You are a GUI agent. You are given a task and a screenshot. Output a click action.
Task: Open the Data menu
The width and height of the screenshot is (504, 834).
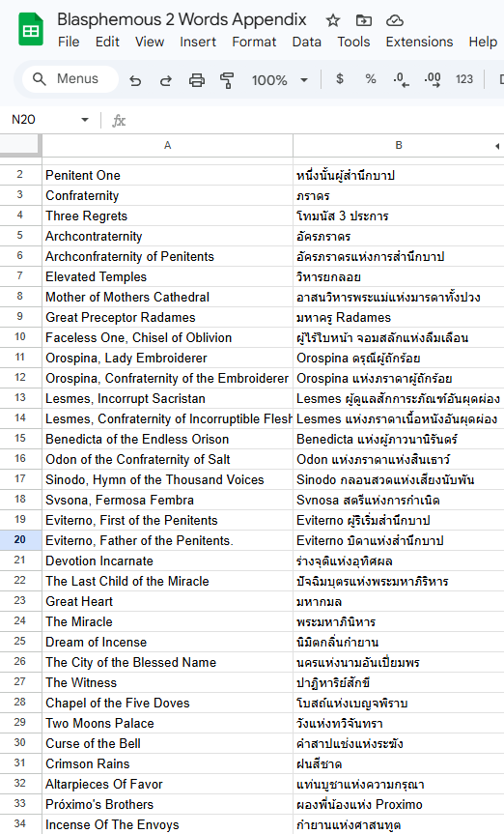pyautogui.click(x=307, y=42)
